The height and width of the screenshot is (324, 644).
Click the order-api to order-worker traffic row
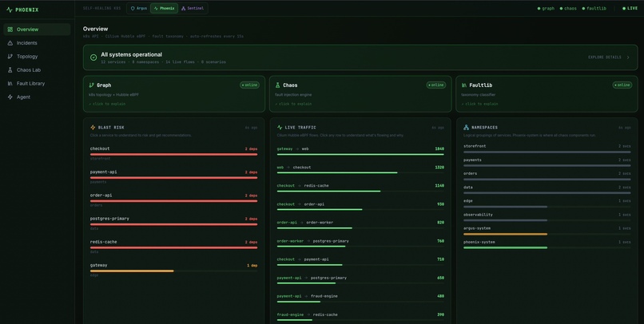tap(360, 225)
